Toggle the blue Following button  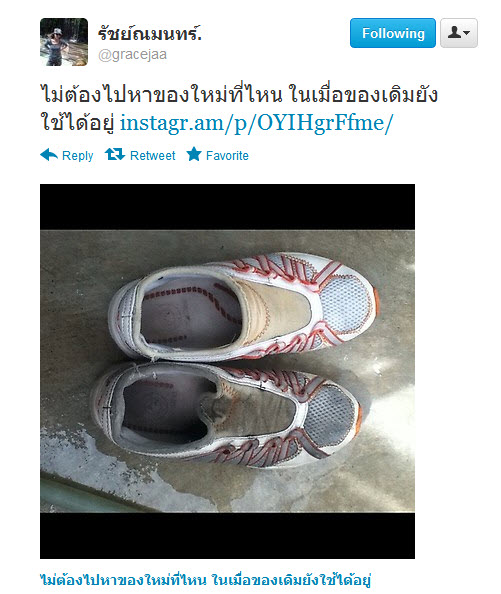393,33
